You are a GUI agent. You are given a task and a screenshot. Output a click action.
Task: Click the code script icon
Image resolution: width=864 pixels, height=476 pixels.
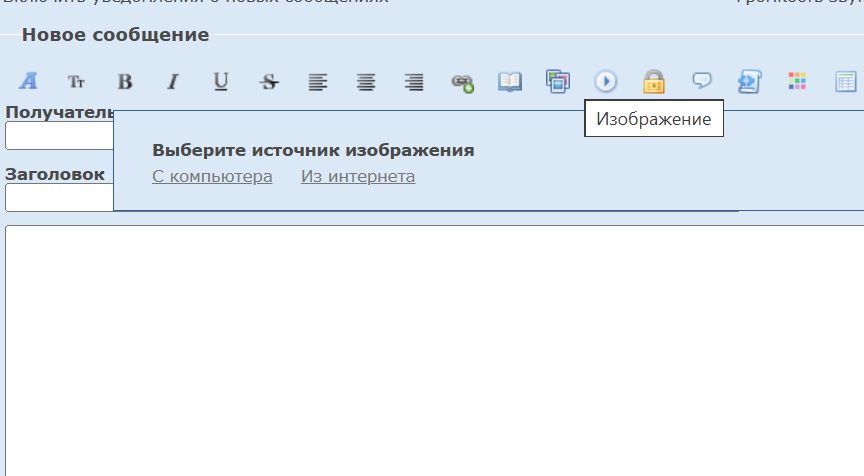pos(749,82)
